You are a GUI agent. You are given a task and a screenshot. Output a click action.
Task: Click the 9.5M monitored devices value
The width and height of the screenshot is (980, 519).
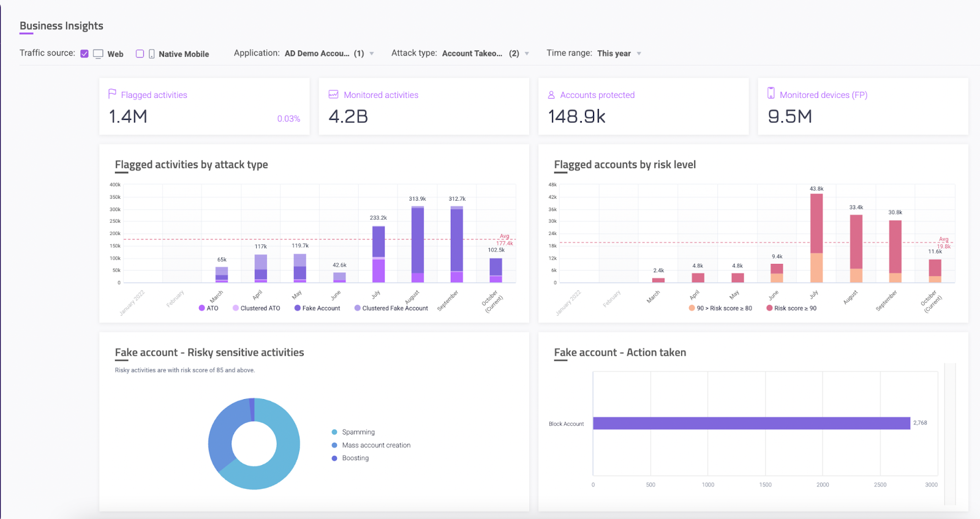tap(790, 116)
